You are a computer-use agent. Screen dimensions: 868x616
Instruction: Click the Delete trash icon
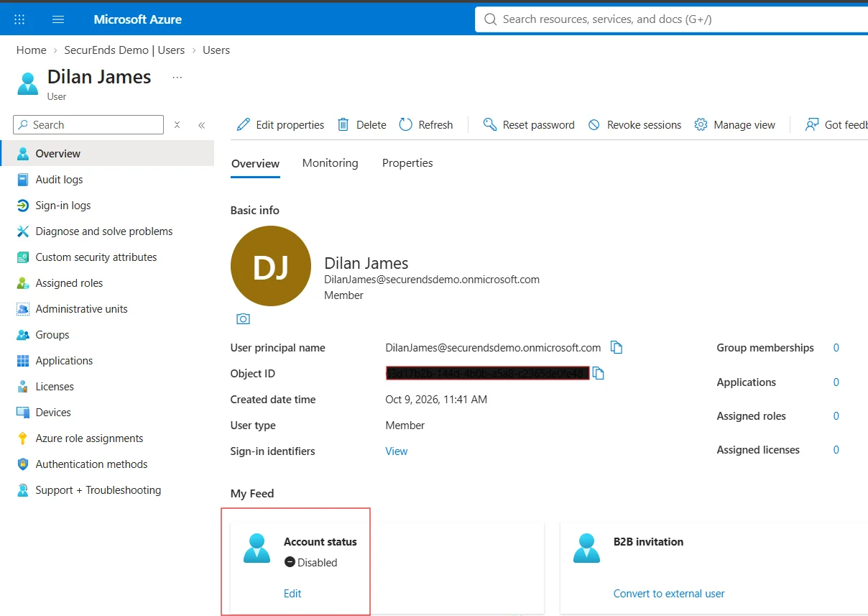coord(343,124)
